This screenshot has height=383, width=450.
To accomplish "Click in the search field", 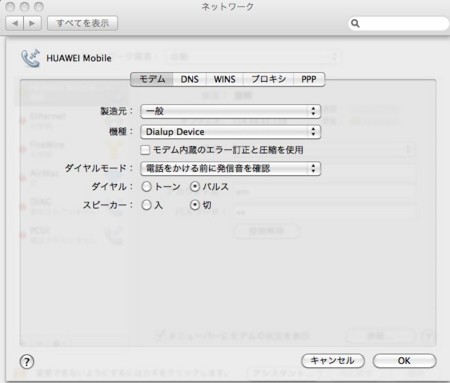I will (x=399, y=24).
